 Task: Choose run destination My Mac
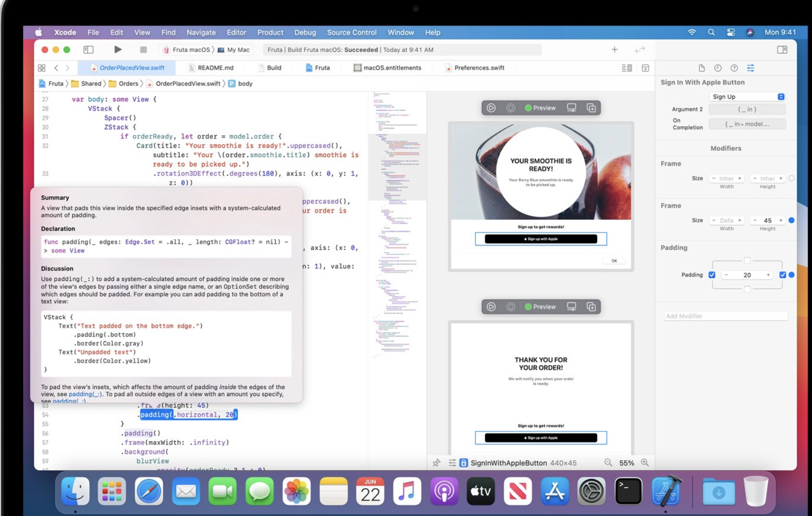233,49
